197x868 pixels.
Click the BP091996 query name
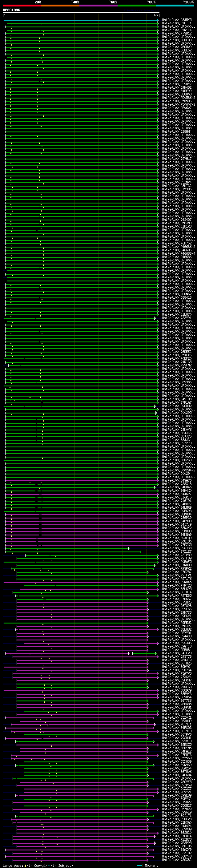tap(11, 10)
